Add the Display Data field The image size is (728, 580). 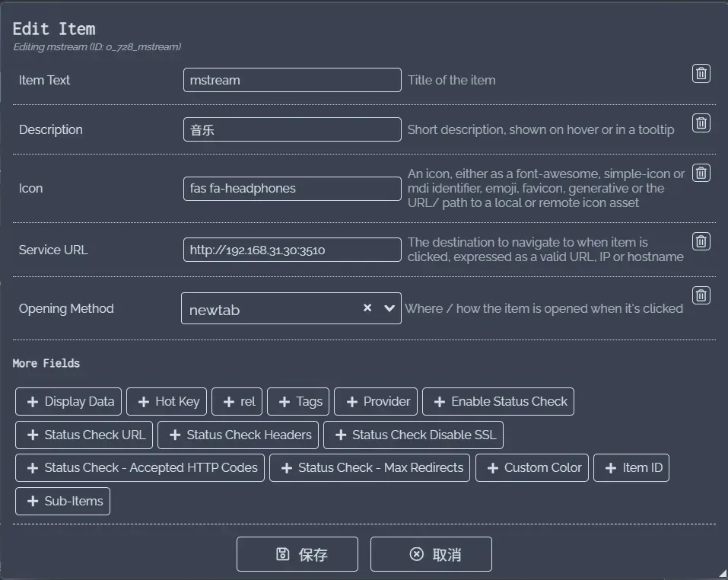click(x=68, y=401)
